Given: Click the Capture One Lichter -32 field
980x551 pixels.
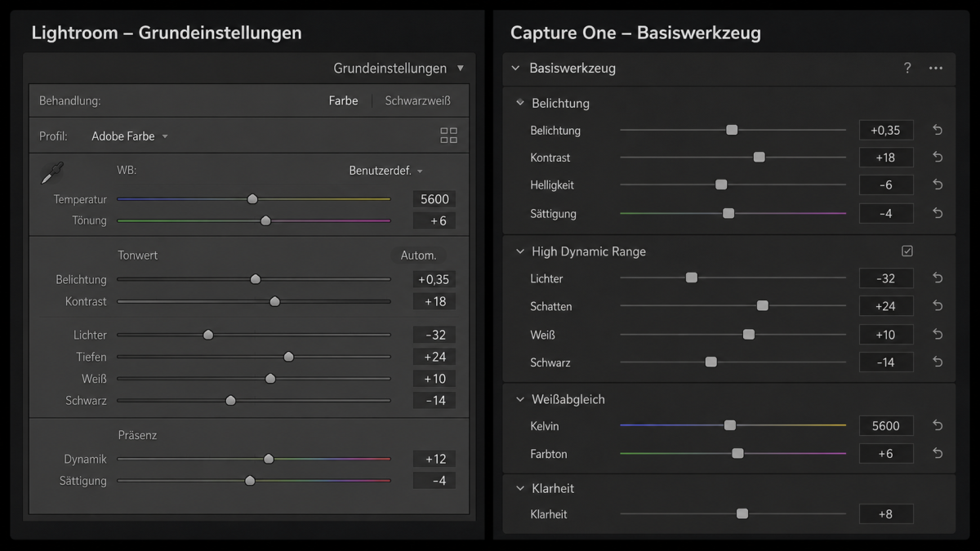Looking at the screenshot, I should (x=886, y=278).
